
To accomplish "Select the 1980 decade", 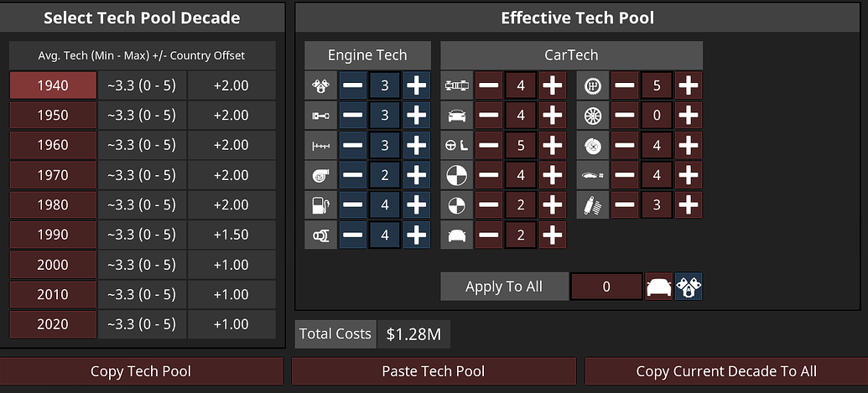I will coord(53,205).
